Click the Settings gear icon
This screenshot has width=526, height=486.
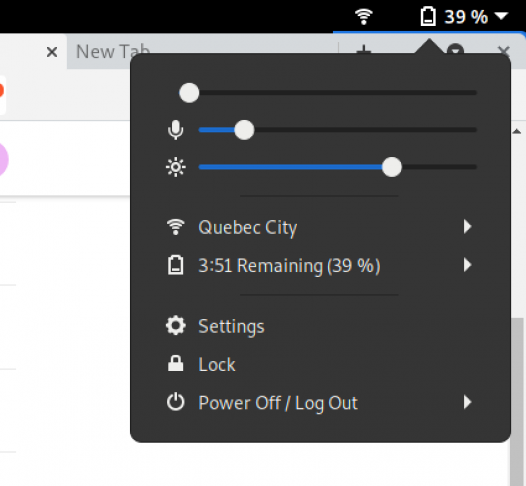coord(175,326)
